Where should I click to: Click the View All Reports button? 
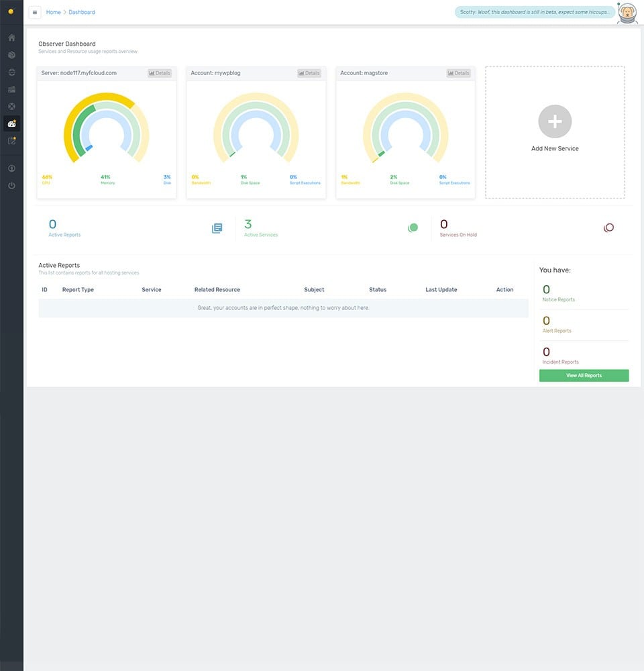(x=584, y=376)
